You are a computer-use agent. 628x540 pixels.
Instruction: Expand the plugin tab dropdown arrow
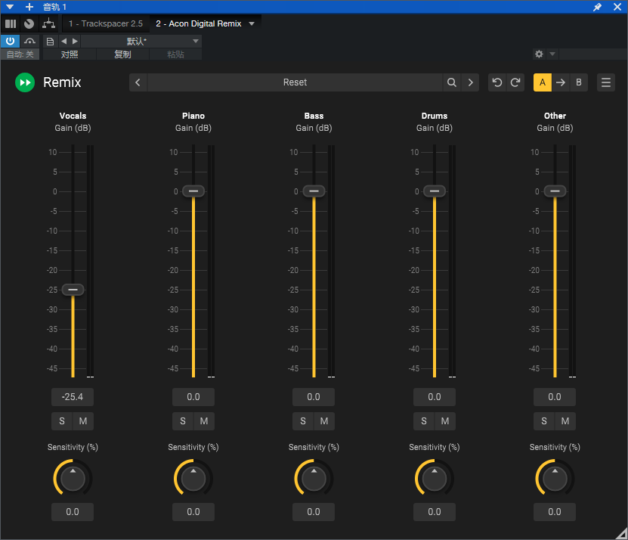(x=252, y=23)
